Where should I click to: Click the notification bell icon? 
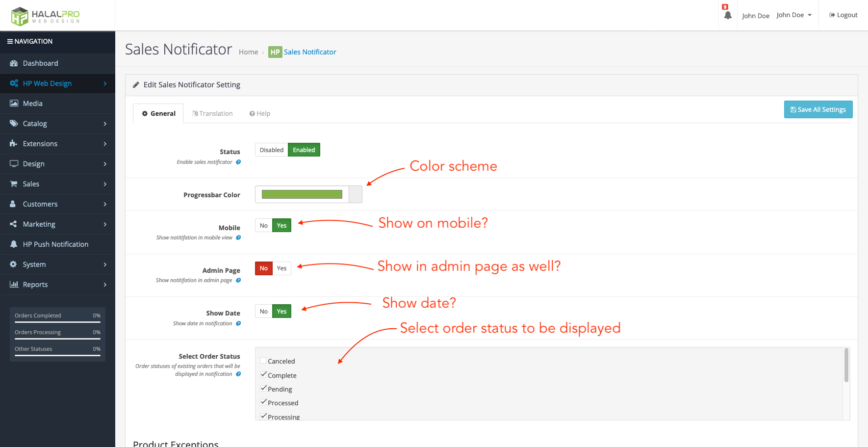click(x=728, y=15)
